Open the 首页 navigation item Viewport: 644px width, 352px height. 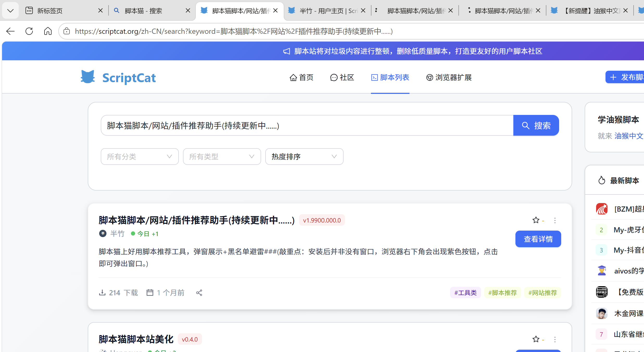[x=301, y=77]
